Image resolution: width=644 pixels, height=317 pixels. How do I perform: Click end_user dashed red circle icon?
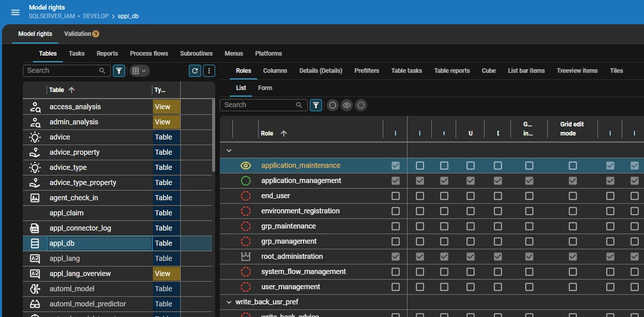point(246,196)
